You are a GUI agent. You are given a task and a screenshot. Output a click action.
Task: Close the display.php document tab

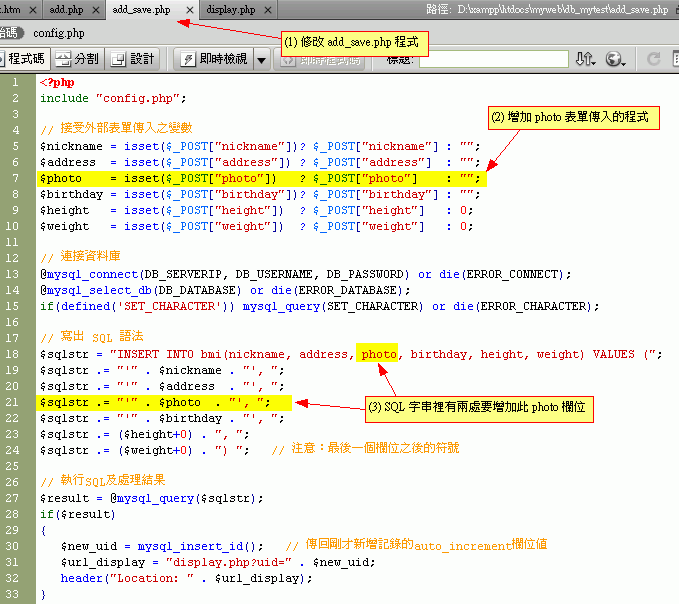point(268,10)
